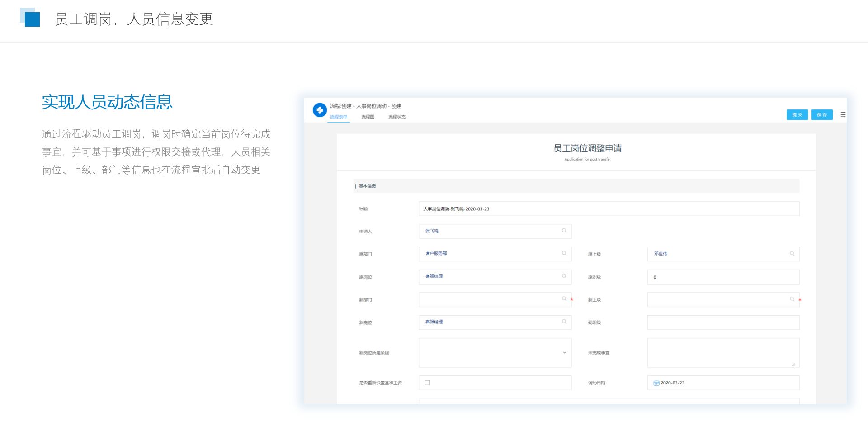Screen dimensions: 868x427
Task: Click search icon in 新部门 field
Action: tap(564, 299)
